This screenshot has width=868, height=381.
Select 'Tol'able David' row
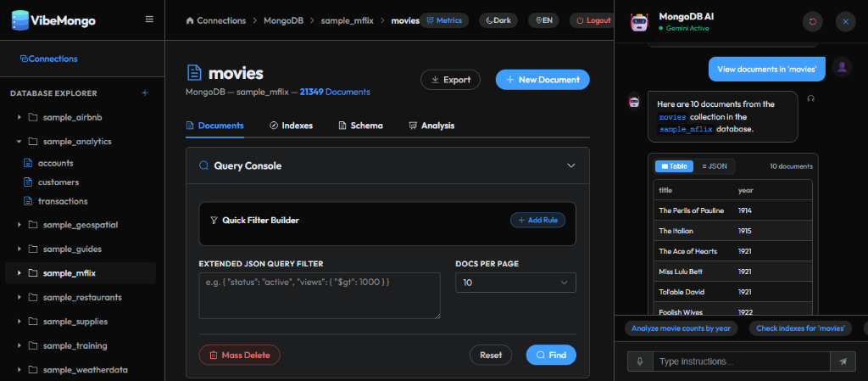732,292
